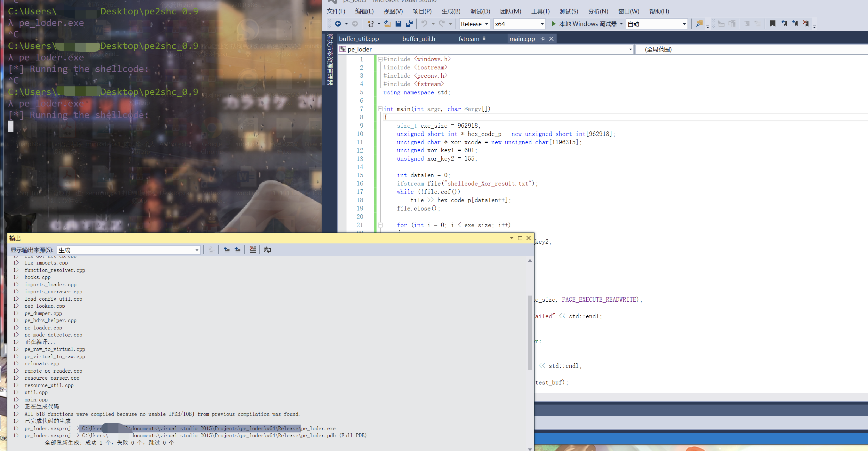Screen dimensions: 868x451
Task: Save all files
Action: (x=409, y=24)
